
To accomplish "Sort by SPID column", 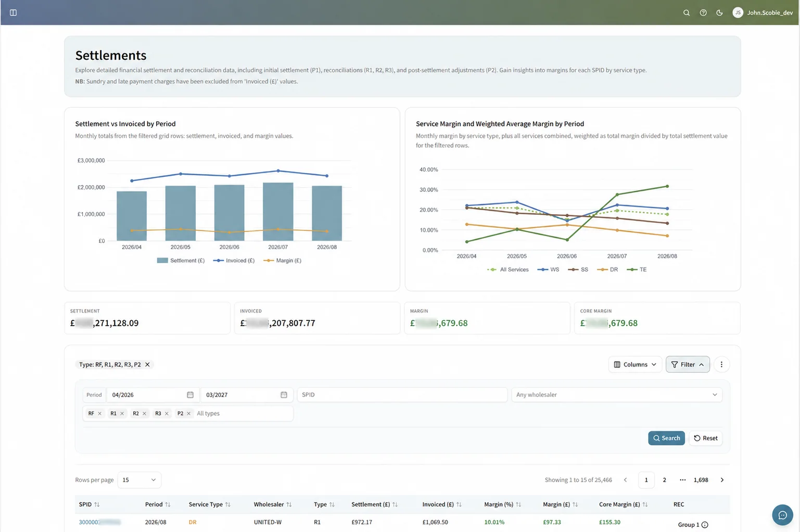I will pyautogui.click(x=89, y=504).
